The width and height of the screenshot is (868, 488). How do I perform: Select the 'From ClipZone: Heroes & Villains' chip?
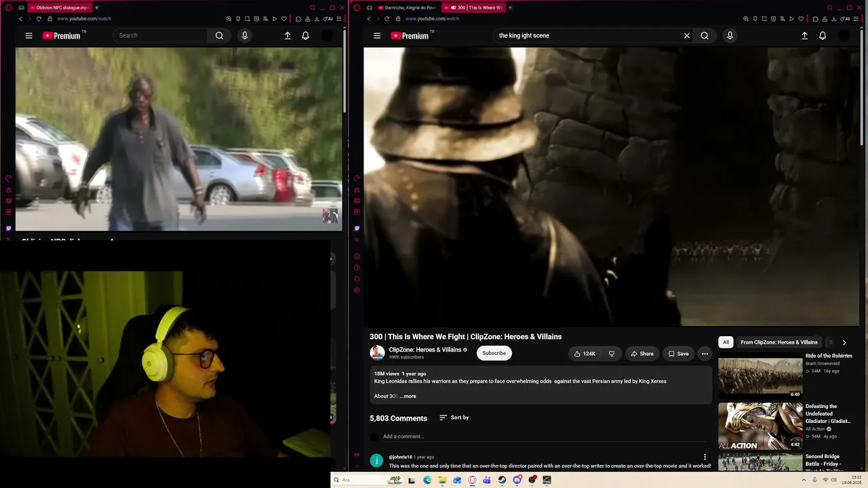pyautogui.click(x=779, y=342)
